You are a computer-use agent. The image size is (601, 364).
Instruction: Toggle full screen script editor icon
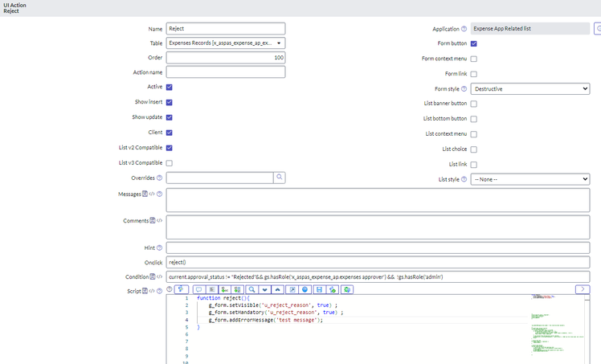292,289
